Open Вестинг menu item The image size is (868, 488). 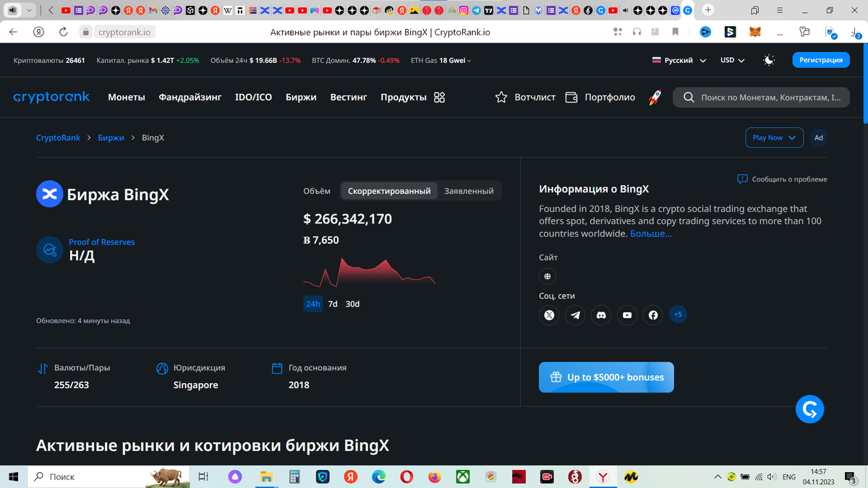pos(349,98)
